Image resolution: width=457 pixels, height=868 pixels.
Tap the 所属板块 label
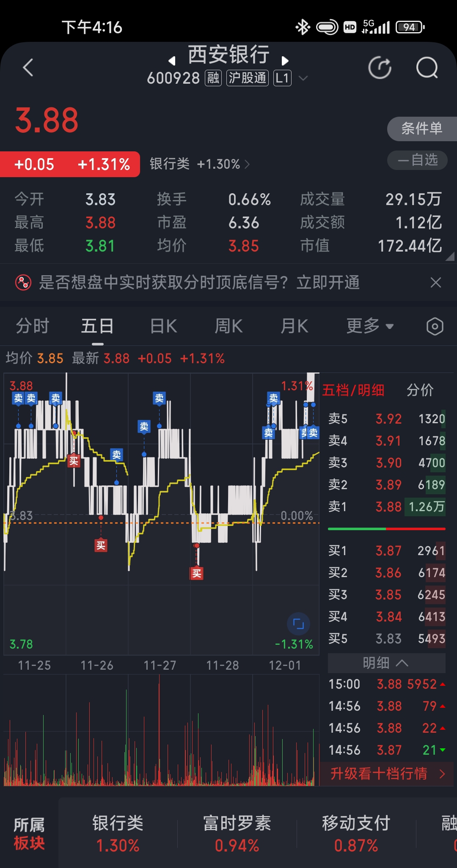(x=29, y=834)
